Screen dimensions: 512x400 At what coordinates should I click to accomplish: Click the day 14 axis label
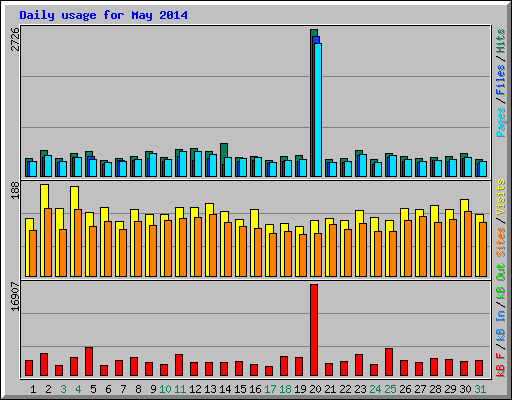225,389
